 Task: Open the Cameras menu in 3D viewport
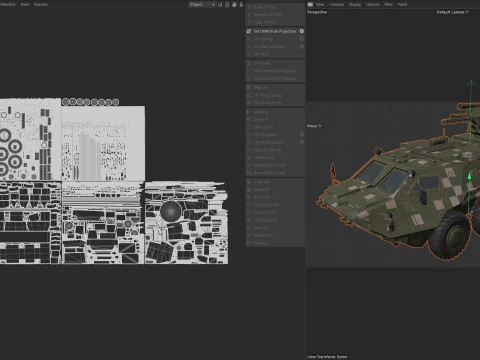[x=336, y=4]
